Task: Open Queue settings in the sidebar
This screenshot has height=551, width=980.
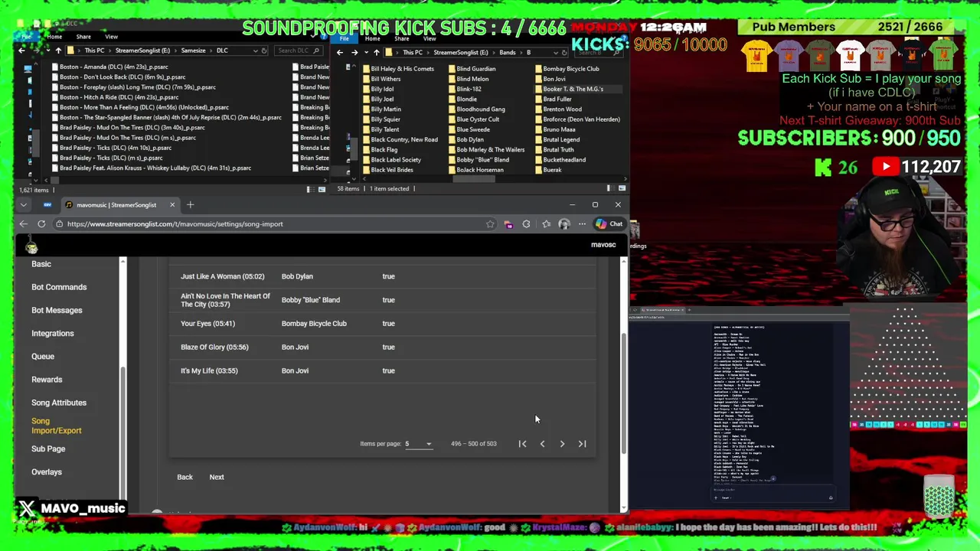Action: tap(43, 356)
